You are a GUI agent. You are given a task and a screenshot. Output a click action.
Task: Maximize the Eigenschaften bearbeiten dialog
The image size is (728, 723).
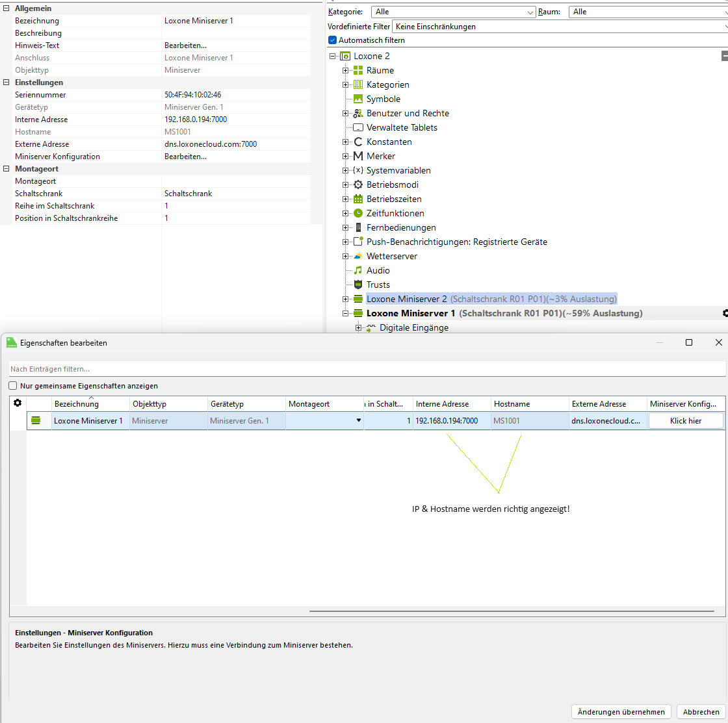click(x=689, y=342)
